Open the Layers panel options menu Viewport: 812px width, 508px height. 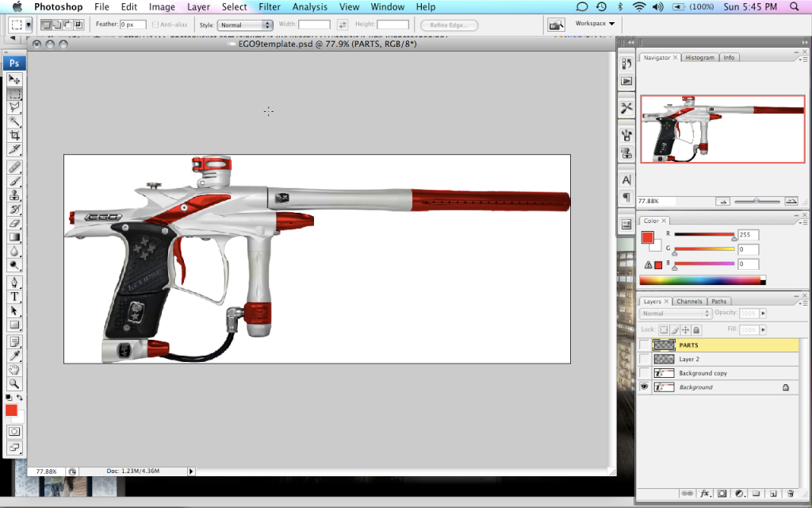[x=804, y=302]
